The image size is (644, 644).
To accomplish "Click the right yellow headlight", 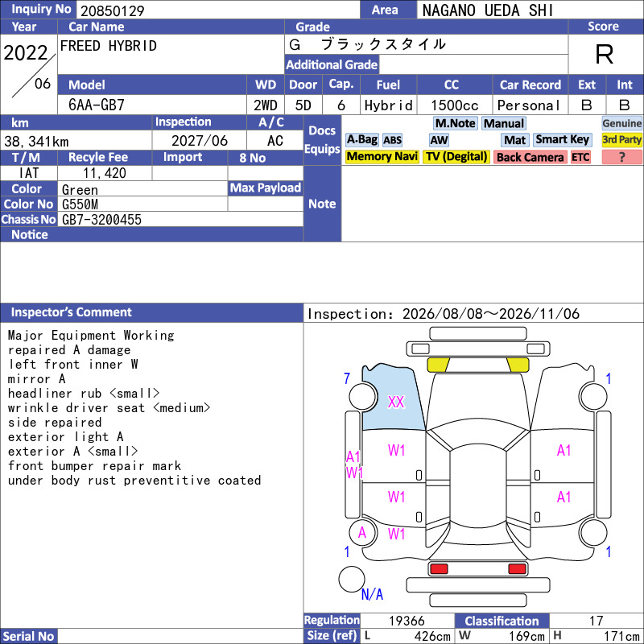I will tap(518, 365).
